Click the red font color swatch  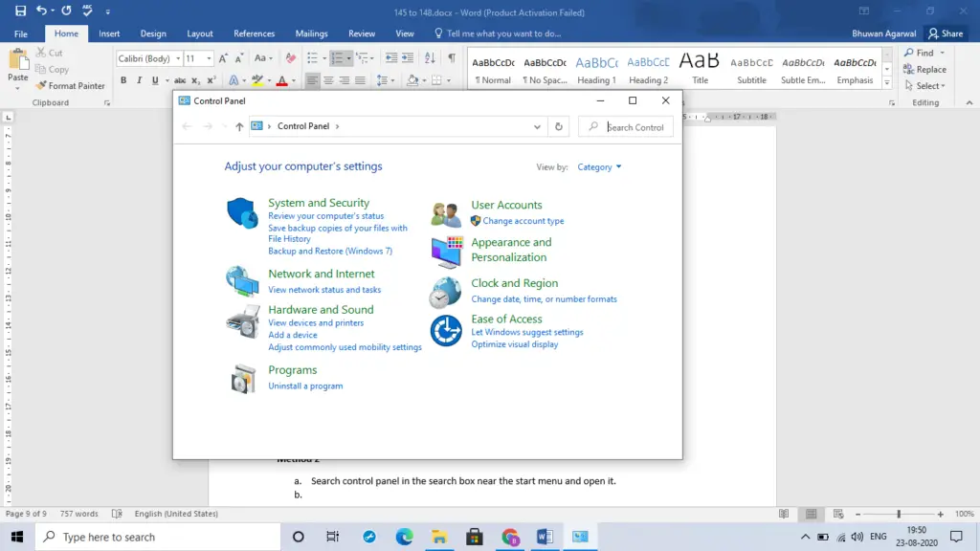click(x=282, y=80)
